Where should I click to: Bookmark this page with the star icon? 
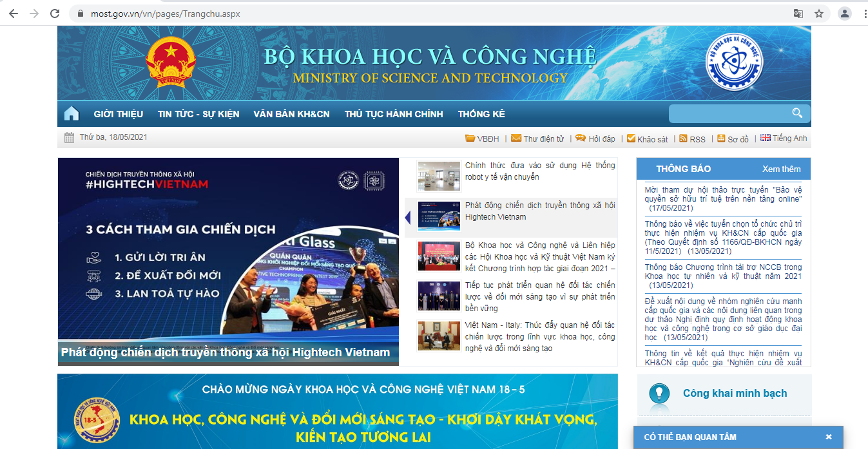click(x=819, y=14)
